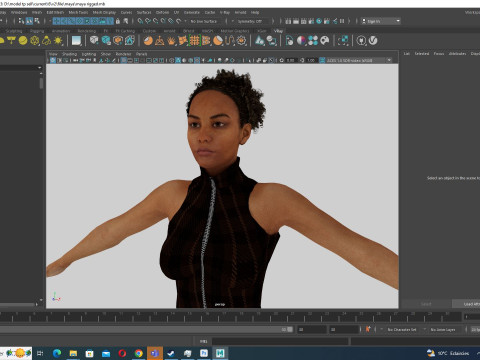The image size is (480, 360).
Task: Click the orange half-sphere shelf icon
Action: [218, 41]
